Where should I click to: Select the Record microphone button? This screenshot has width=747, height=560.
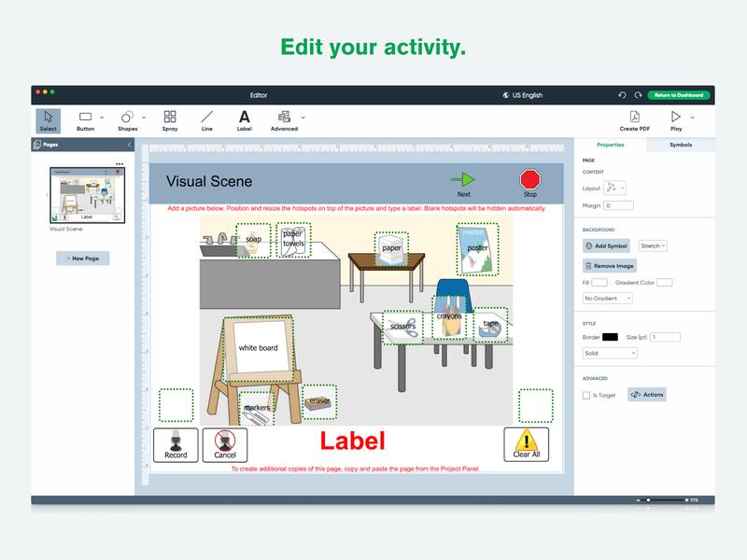(176, 445)
